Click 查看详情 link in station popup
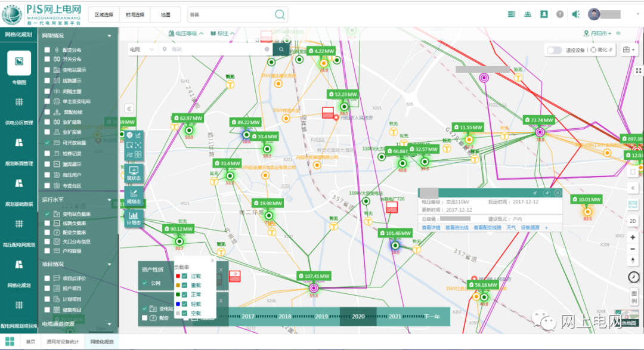The height and width of the screenshot is (350, 644). [431, 228]
